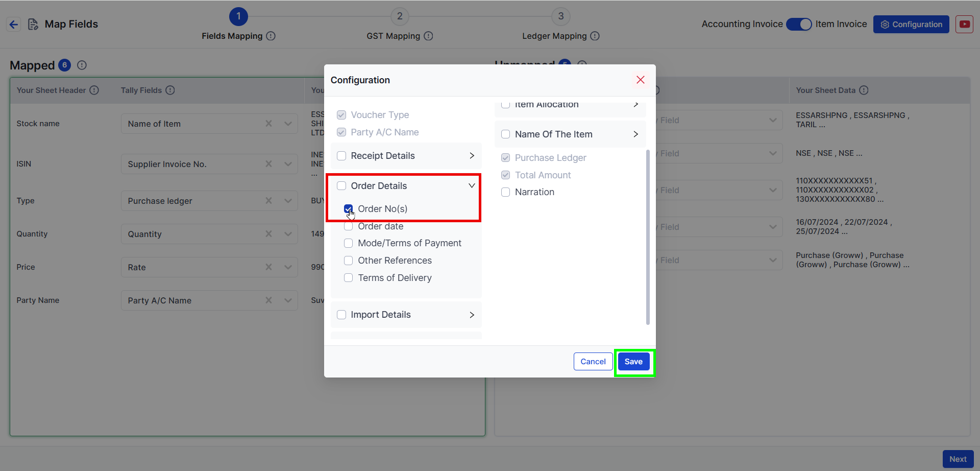
Task: Clear the Quantity mapping
Action: tap(268, 234)
